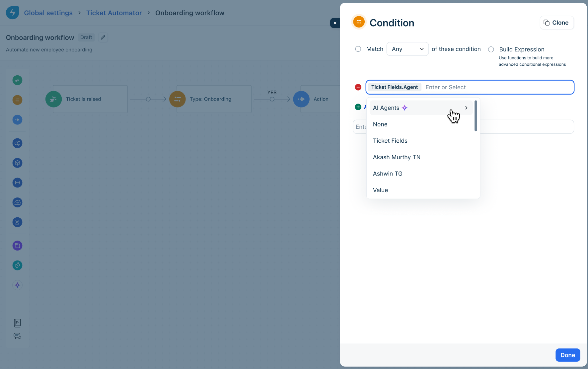Add condition with green plus icon
The image size is (588, 369).
358,107
